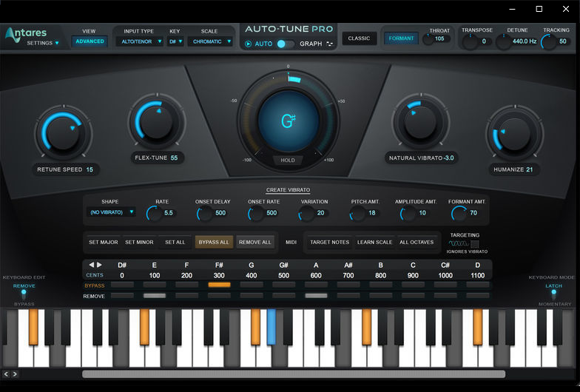The image size is (580, 392).
Task: Click Set Minor button
Action: 139,243
